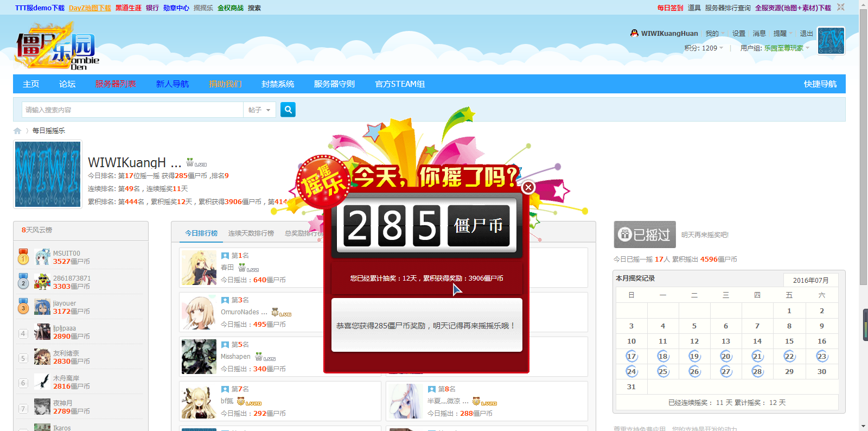Screen dimensions: 868x431
Task: Click in the 请输入搜索内容 search field
Action: pyautogui.click(x=132, y=110)
